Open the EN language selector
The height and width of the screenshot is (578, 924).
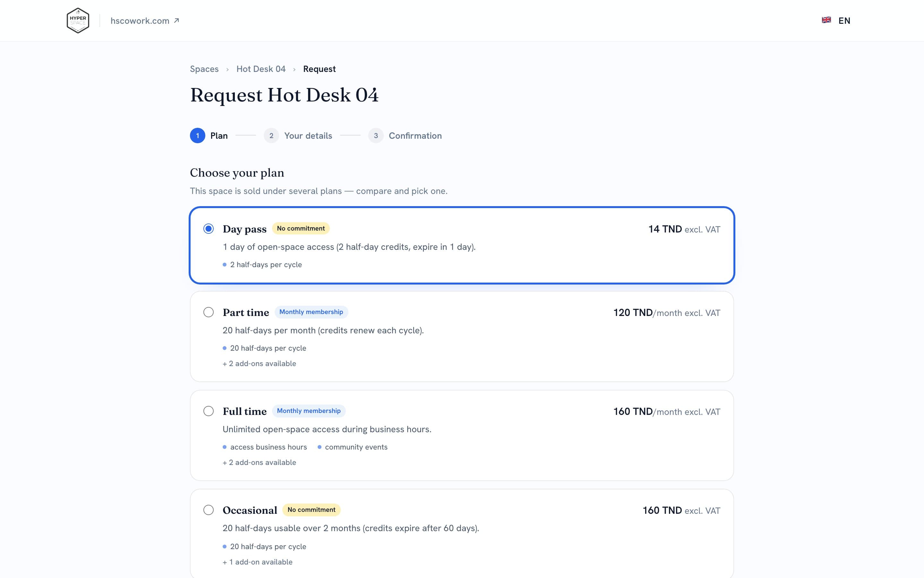(836, 21)
